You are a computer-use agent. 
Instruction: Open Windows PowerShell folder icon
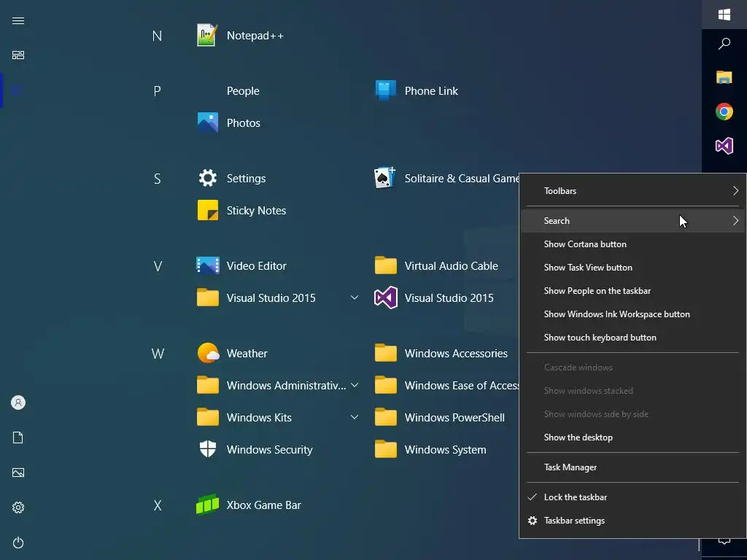pyautogui.click(x=385, y=417)
